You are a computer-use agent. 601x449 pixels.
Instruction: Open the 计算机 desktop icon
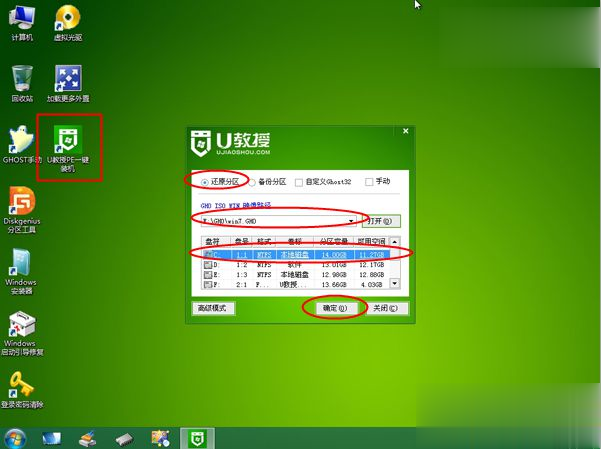coord(22,23)
